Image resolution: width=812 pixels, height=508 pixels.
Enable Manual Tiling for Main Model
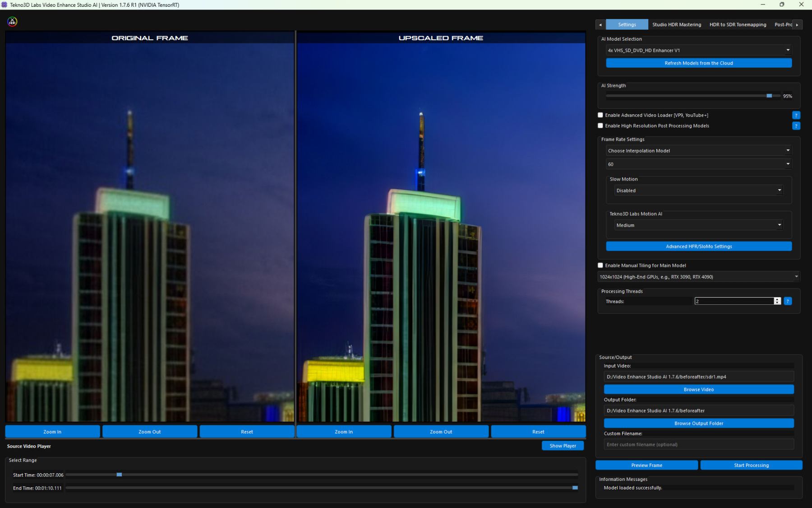[x=600, y=266]
